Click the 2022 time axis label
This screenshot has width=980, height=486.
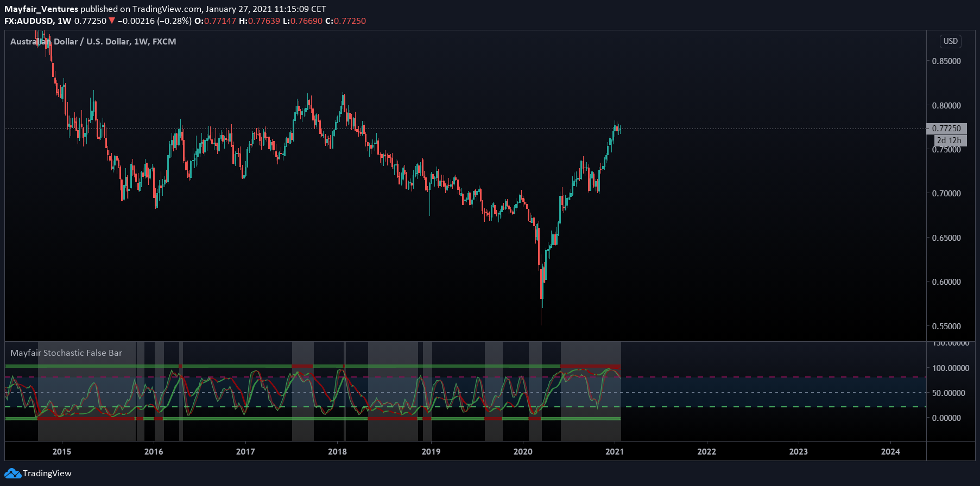[x=706, y=452]
